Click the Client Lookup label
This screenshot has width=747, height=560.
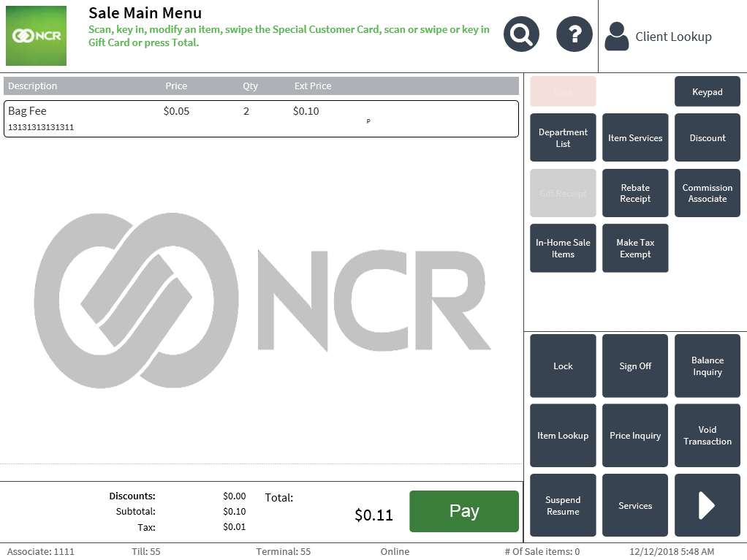click(x=673, y=37)
